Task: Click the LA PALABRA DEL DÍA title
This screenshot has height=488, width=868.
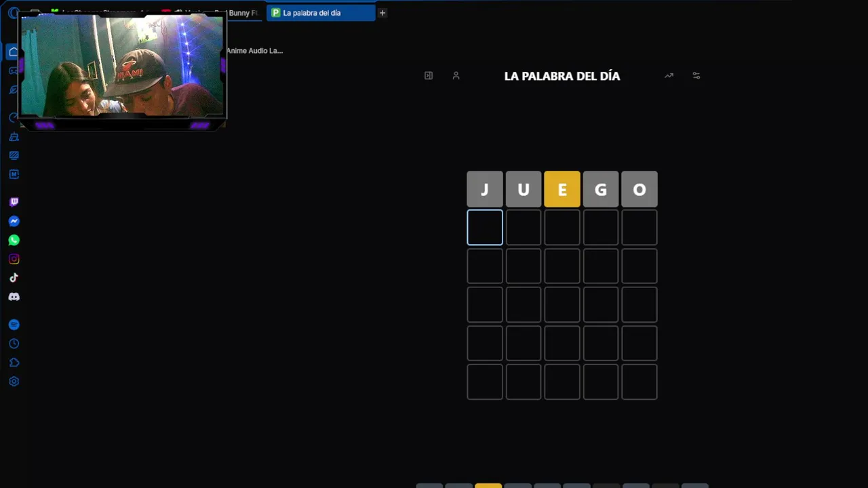Action: click(562, 76)
